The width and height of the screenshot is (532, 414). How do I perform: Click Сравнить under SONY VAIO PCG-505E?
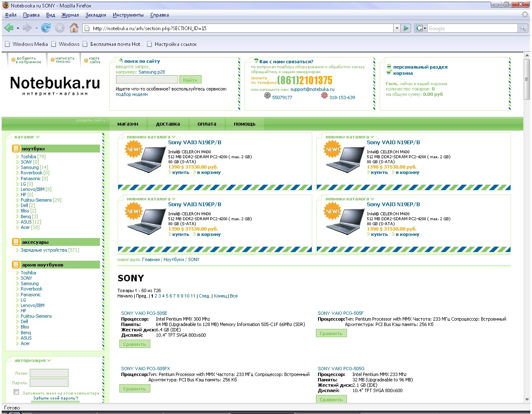click(x=135, y=344)
